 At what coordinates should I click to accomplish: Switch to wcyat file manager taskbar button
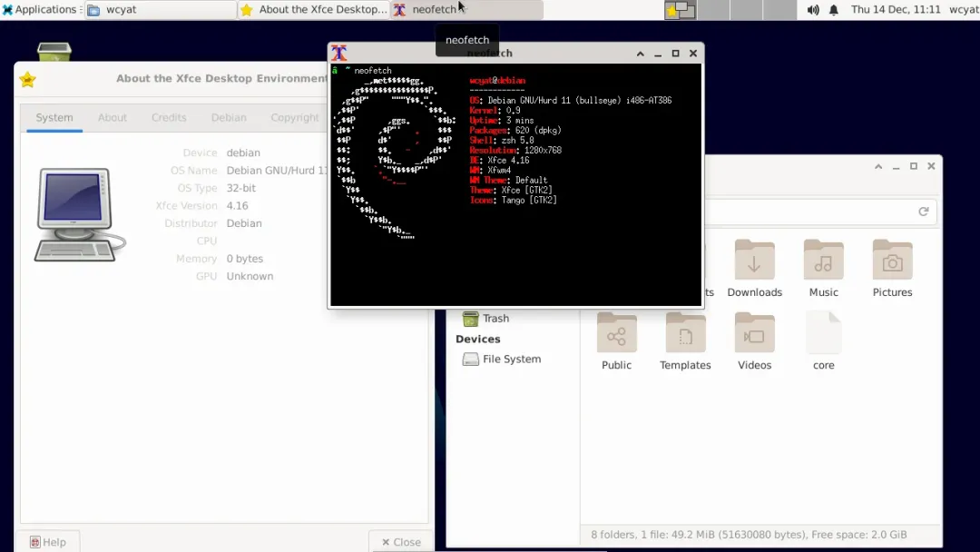[161, 9]
